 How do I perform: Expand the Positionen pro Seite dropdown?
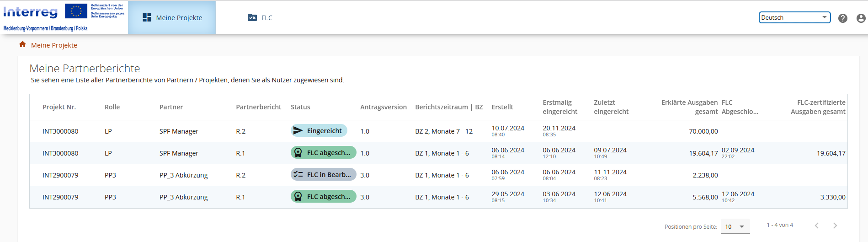click(735, 226)
